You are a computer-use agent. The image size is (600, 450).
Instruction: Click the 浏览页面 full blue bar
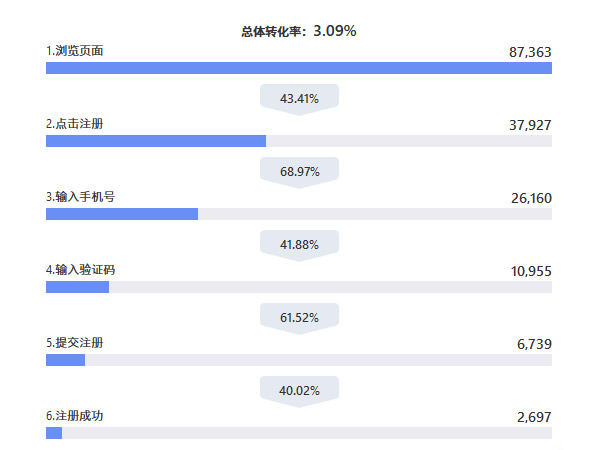(299, 68)
